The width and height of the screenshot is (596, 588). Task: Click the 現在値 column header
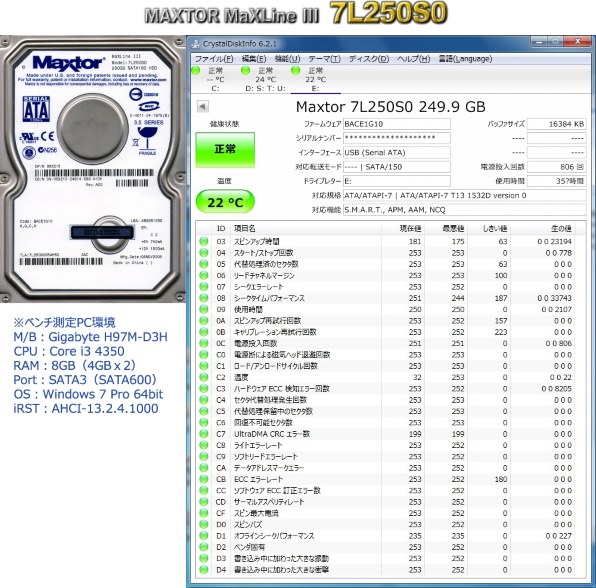click(x=403, y=228)
